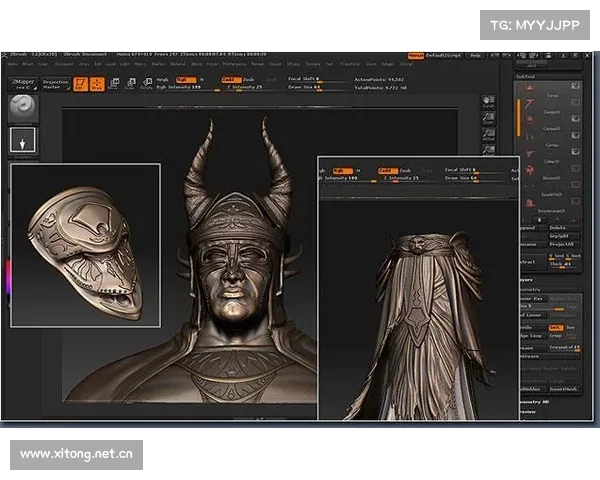The width and height of the screenshot is (600, 480).
Task: Toggle Mrgb mode in top toolbar
Action: [163, 80]
